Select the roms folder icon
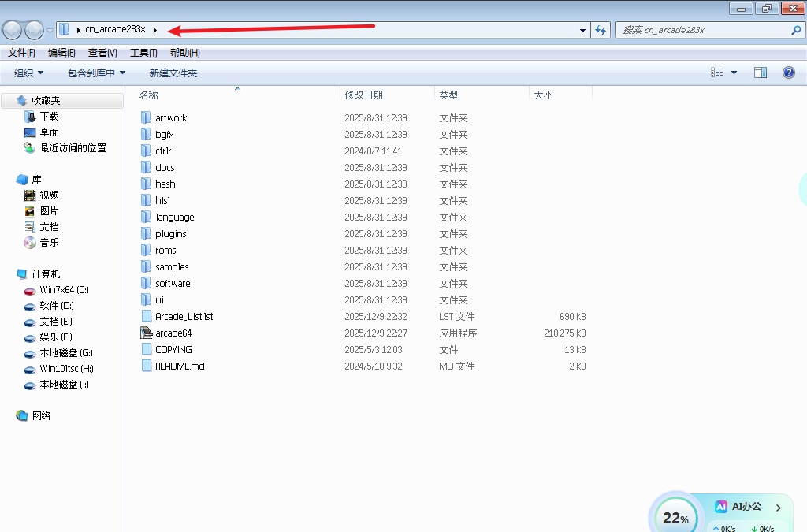This screenshot has width=807, height=532. 146,250
